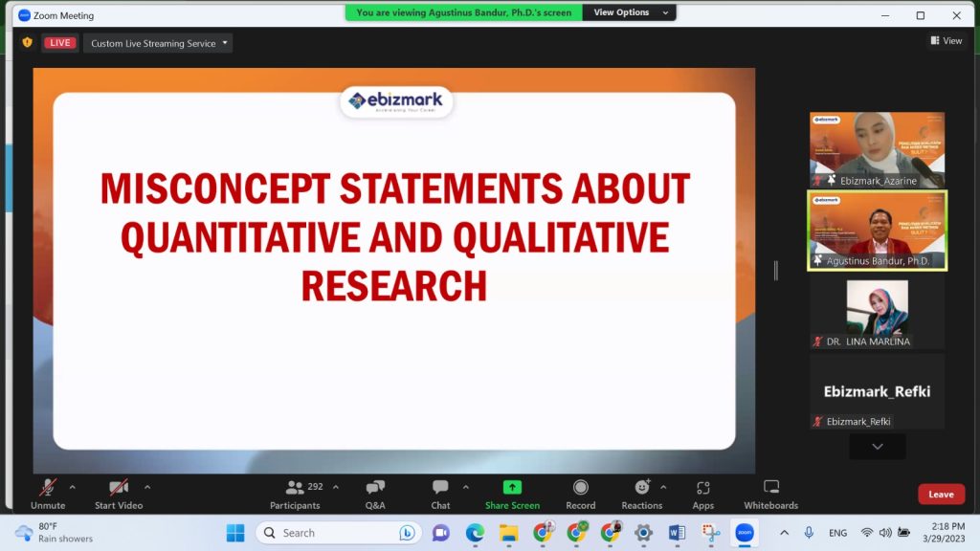Toggle the Record button
The image size is (980, 551).
click(x=580, y=494)
